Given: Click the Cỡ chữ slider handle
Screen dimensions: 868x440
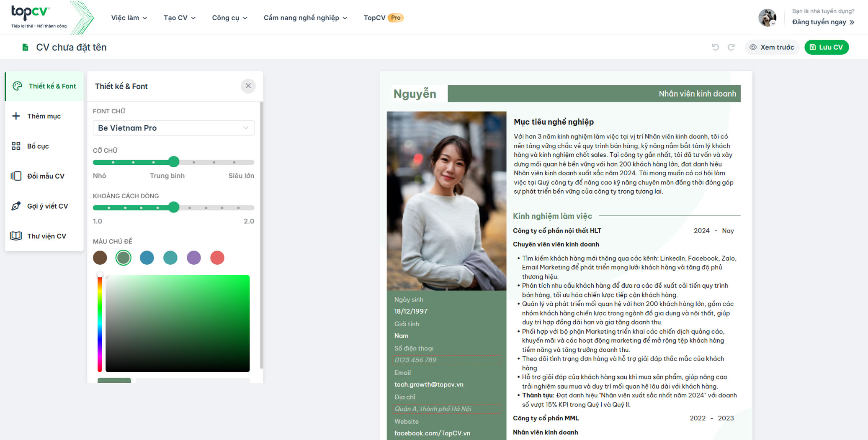Looking at the screenshot, I should coord(174,161).
